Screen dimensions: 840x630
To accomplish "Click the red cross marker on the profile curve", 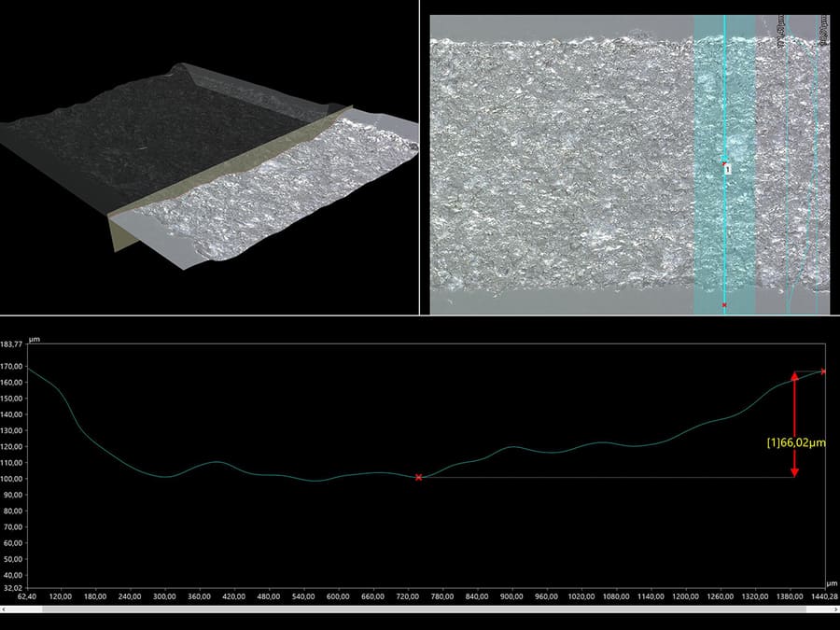I will coord(419,477).
